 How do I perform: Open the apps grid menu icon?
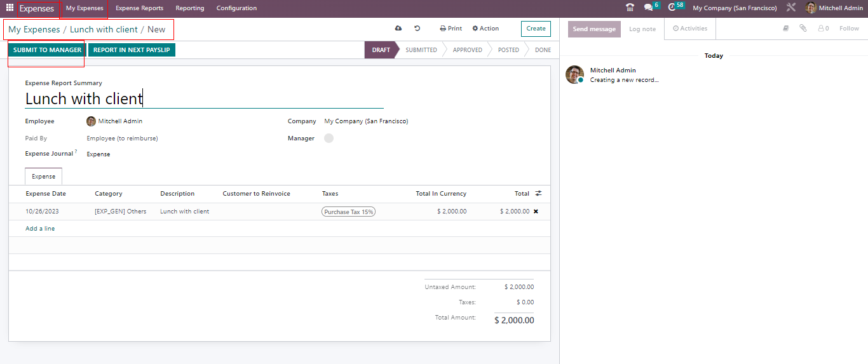(x=10, y=8)
